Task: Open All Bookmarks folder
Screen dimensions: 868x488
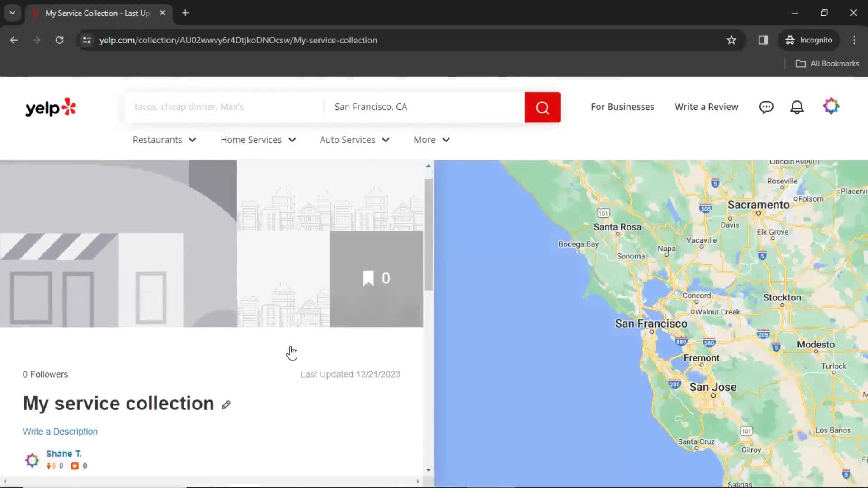Action: point(827,64)
